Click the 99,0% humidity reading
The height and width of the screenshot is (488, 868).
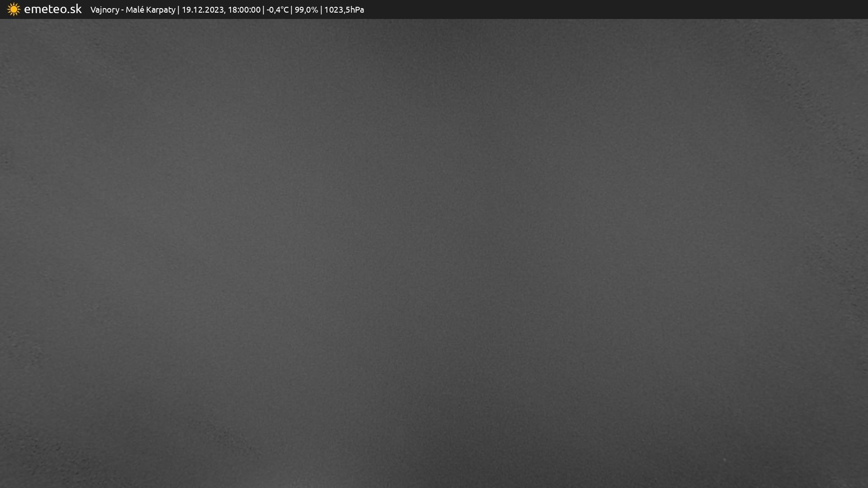pyautogui.click(x=306, y=10)
